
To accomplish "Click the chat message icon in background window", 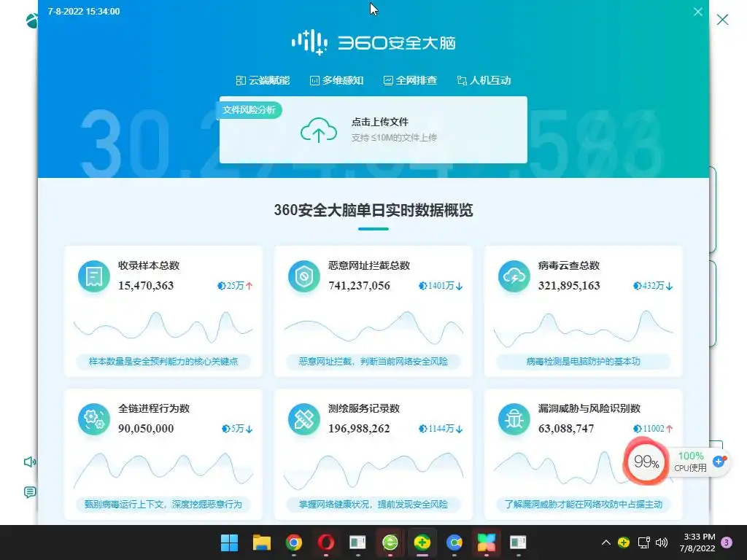I will click(x=29, y=492).
